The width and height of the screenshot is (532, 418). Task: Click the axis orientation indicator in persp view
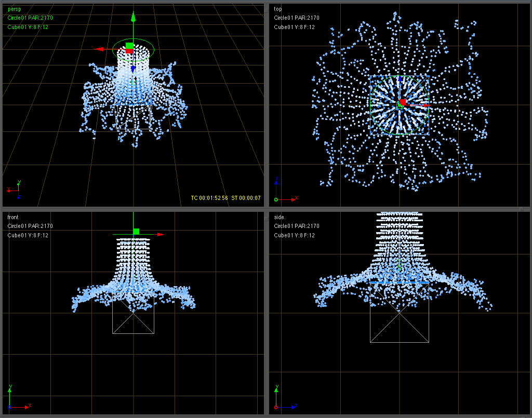coord(14,190)
